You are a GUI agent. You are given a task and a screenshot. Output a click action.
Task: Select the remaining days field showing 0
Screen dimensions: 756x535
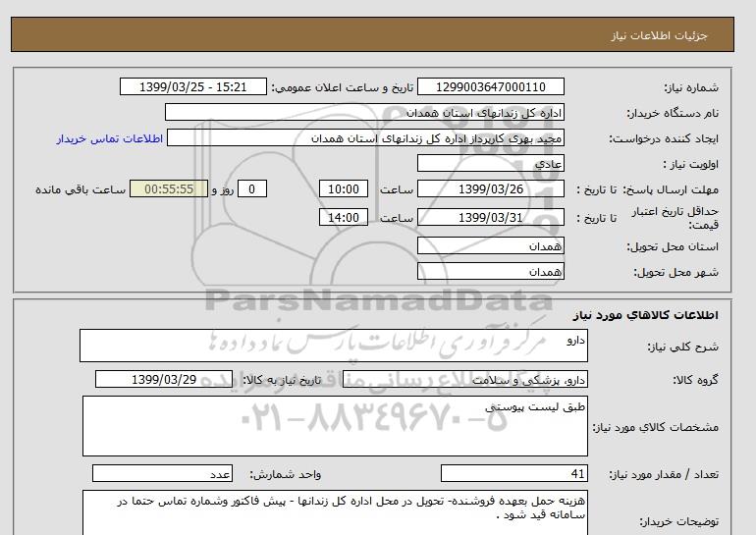(251, 188)
